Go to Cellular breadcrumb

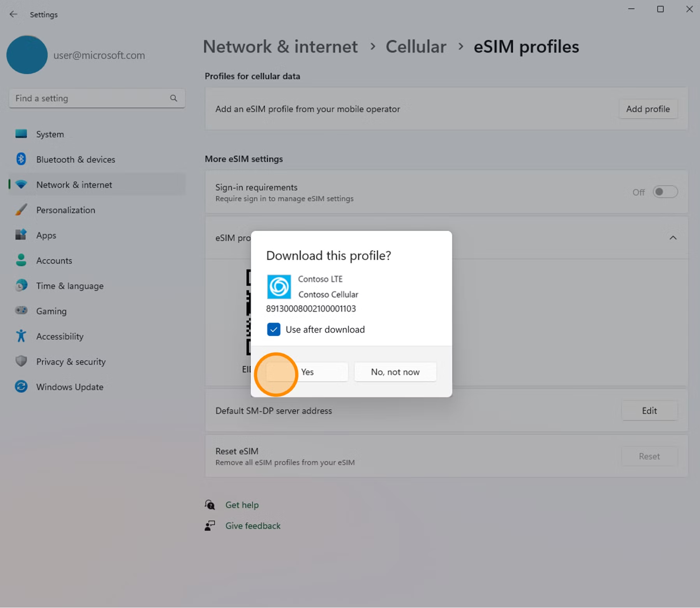pyautogui.click(x=416, y=47)
